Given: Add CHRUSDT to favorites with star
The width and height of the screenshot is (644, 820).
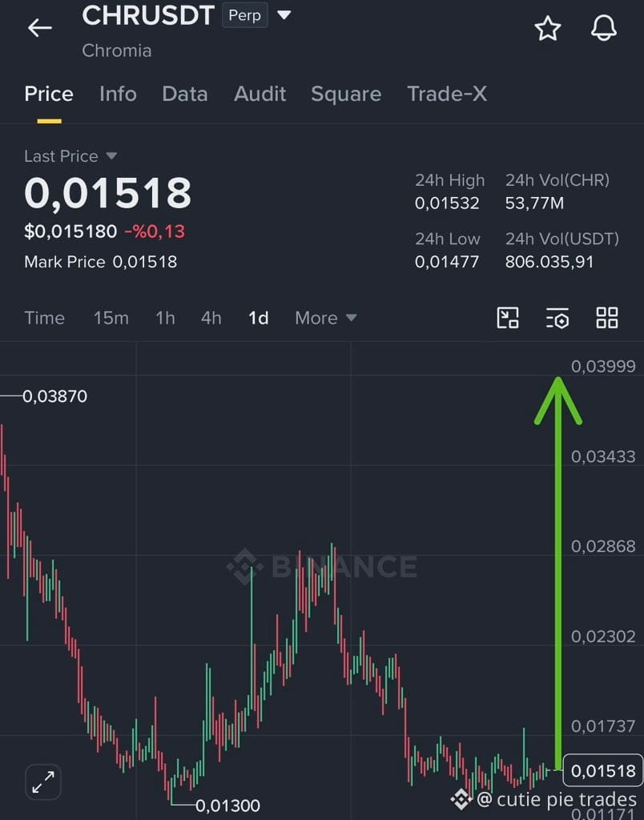Looking at the screenshot, I should 548,28.
